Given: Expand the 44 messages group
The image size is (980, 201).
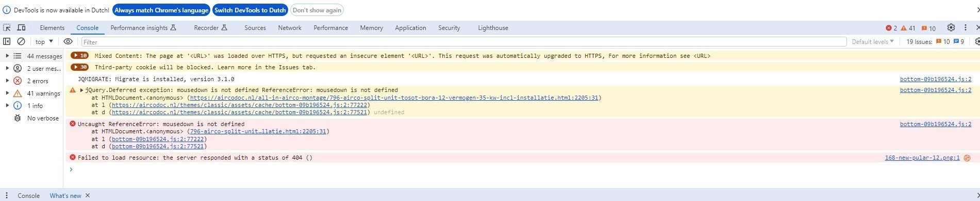Looking at the screenshot, I should click(x=7, y=56).
